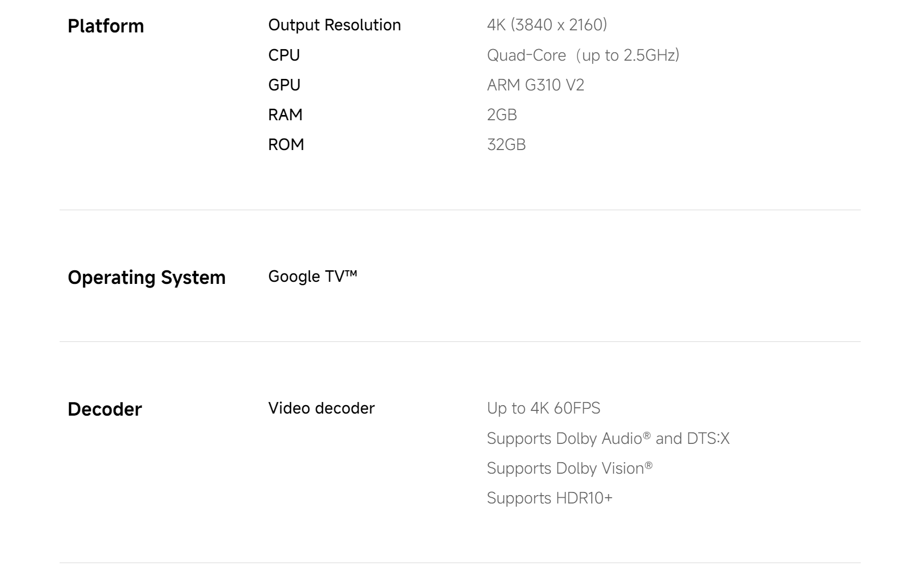Select the 4K (3840 x 2160) value

click(547, 25)
